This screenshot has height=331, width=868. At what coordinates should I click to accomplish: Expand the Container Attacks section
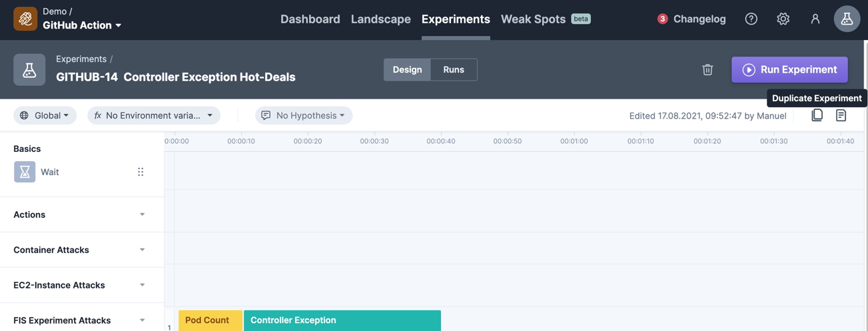coord(81,250)
